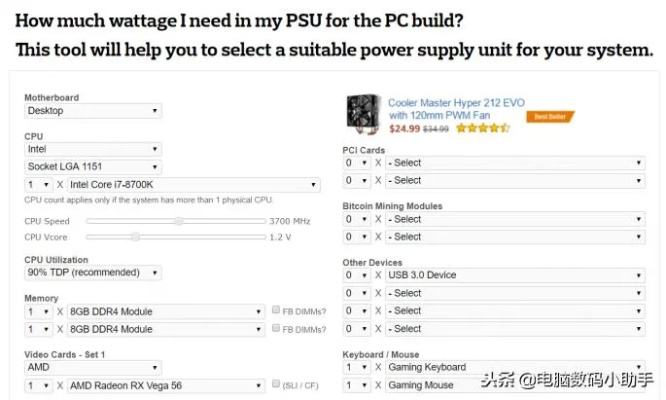Click the CPU Speed slider track
Viewport: 666px width, 400px height.
[220, 221]
